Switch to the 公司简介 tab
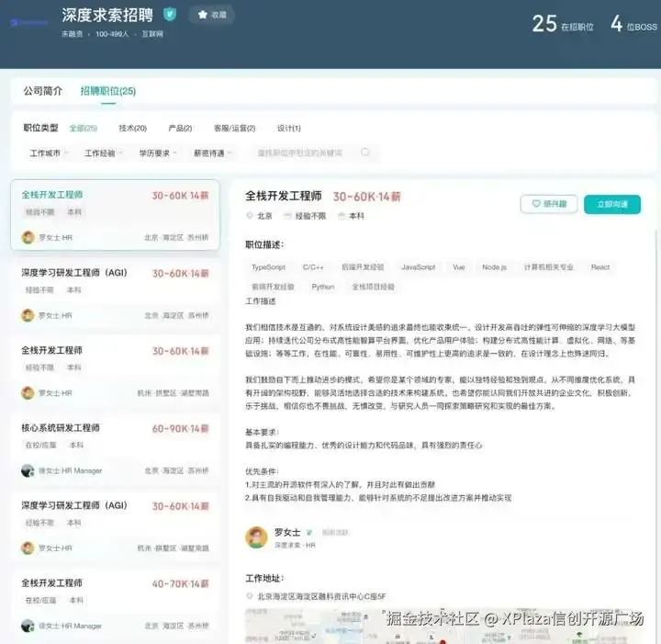Screen dimensions: 661x644 point(43,91)
